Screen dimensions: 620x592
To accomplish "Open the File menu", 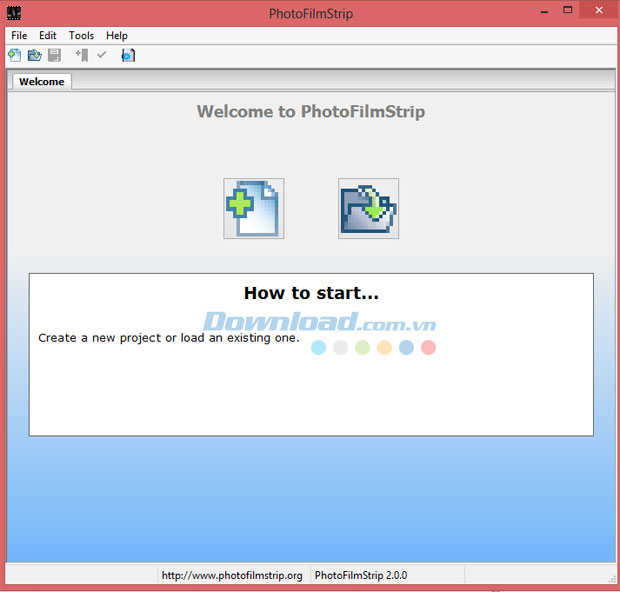I will 19,35.
